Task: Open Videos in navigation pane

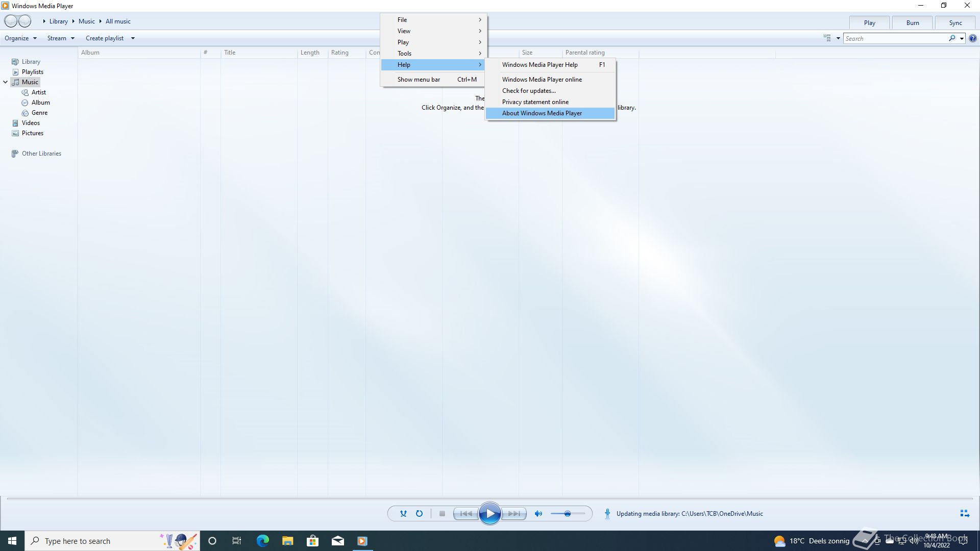Action: 31,123
